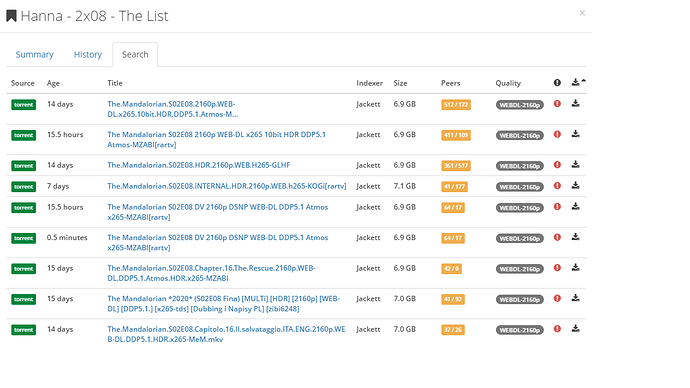This screenshot has width=690, height=388.
Task: Open the HDR.2160p.WEB.H265-GLHF link
Action: point(198,165)
